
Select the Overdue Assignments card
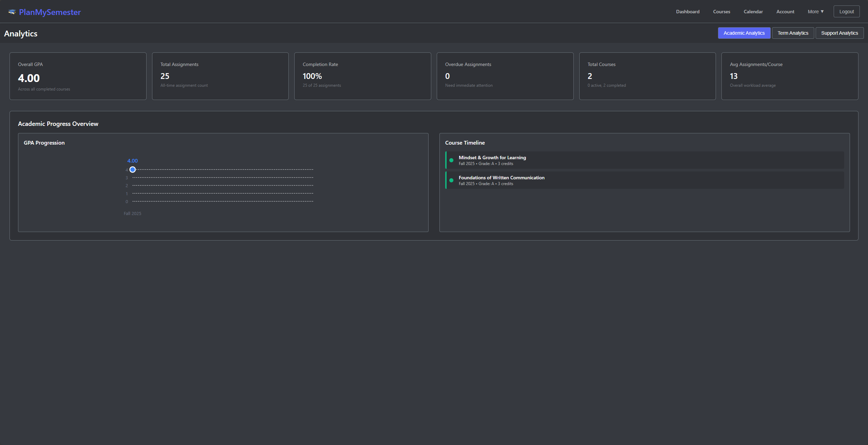click(x=504, y=76)
